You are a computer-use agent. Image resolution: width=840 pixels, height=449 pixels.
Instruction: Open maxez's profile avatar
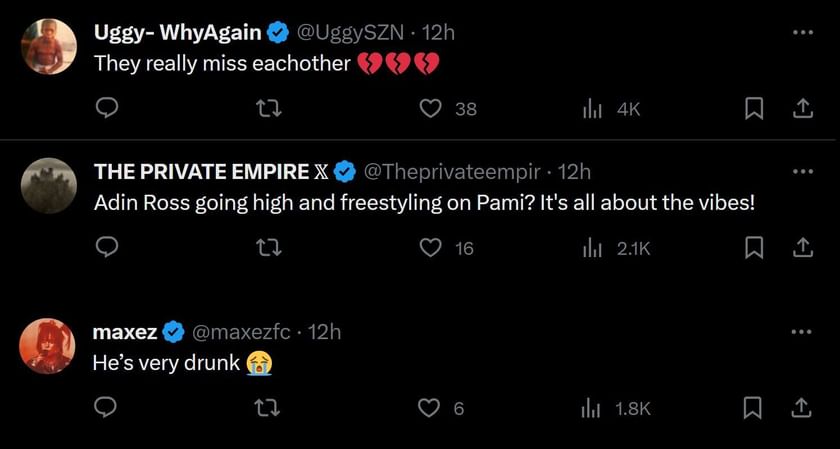point(47,346)
